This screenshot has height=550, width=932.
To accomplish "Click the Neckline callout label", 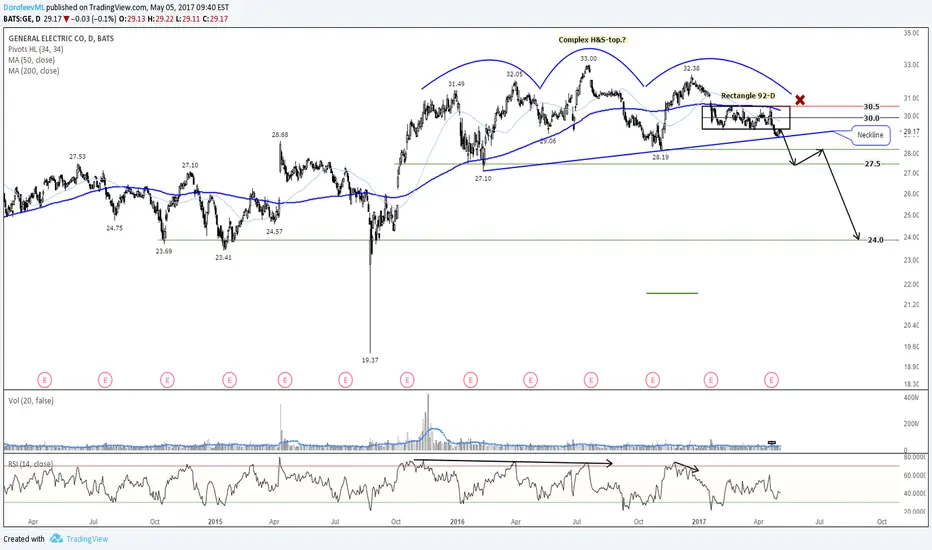I will point(870,135).
